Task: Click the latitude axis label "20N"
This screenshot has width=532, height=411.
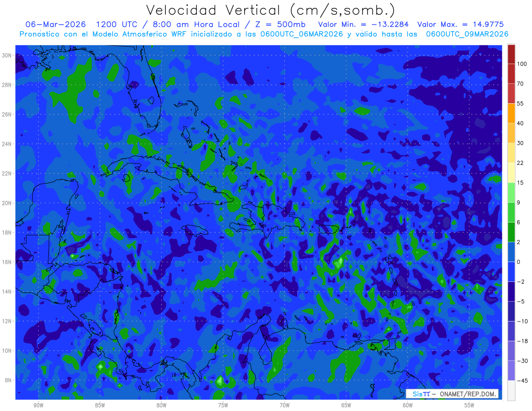Action: (7, 203)
